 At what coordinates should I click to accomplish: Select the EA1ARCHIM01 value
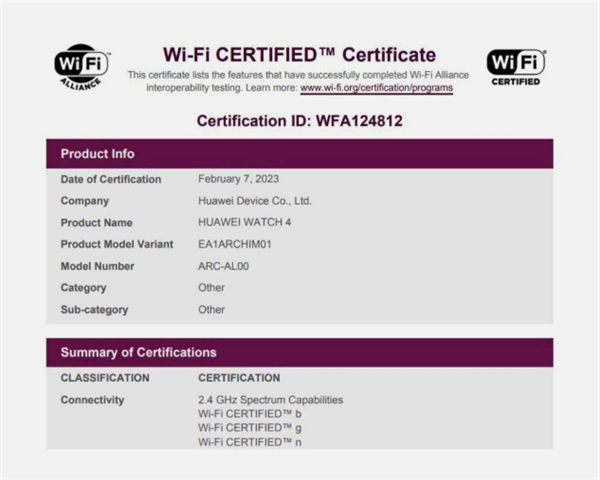click(235, 244)
